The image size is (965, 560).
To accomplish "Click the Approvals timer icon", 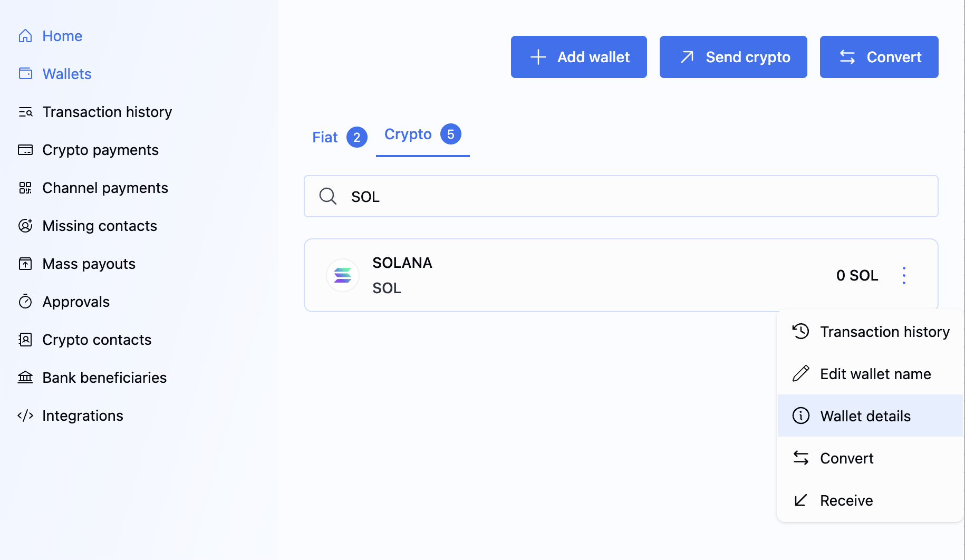I will tap(25, 302).
